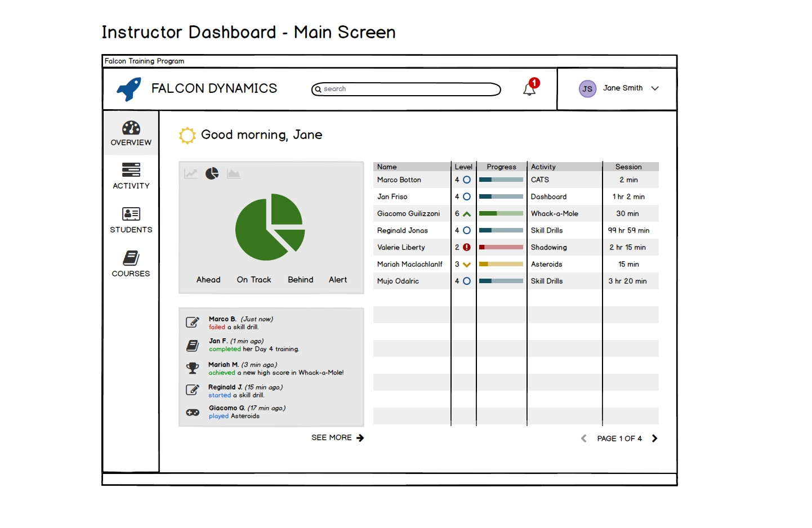Open the Activity section in sidebar
This screenshot has width=812, height=528.
point(131,176)
